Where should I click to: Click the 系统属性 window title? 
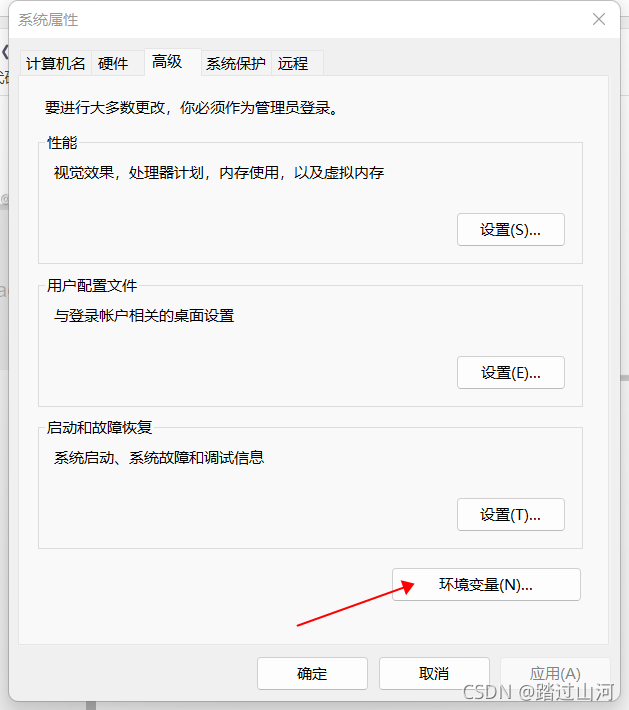[48, 20]
